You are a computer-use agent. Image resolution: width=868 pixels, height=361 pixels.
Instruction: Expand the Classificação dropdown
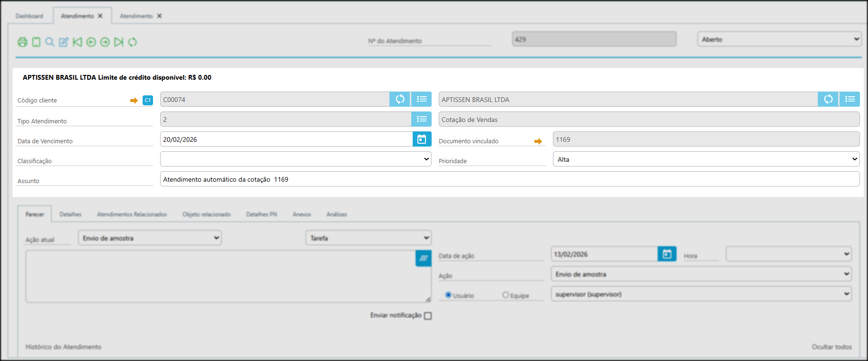[x=296, y=159]
